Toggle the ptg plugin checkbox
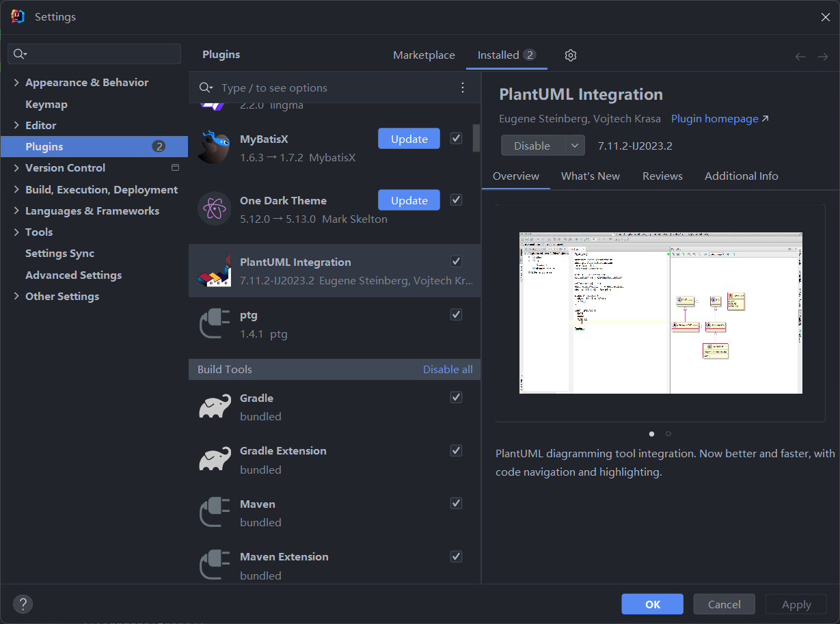The width and height of the screenshot is (840, 624). pos(457,314)
